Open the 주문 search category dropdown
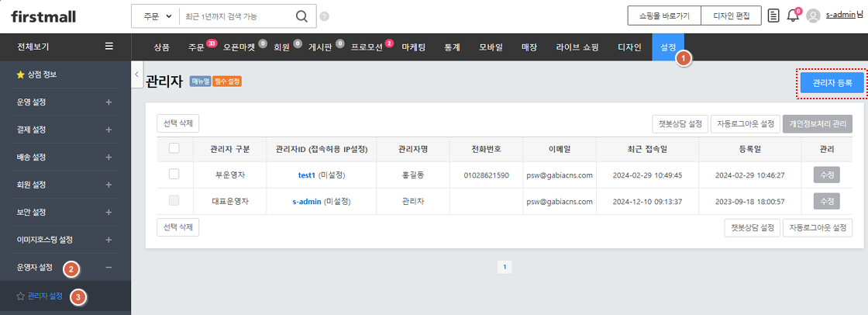Viewport: 868px width, 315px height. (158, 16)
